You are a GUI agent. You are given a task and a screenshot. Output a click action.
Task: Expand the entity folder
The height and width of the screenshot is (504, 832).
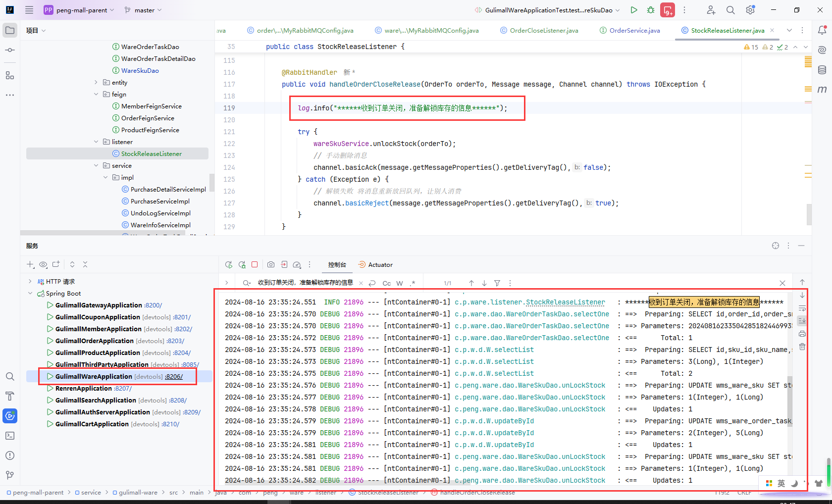pos(96,83)
